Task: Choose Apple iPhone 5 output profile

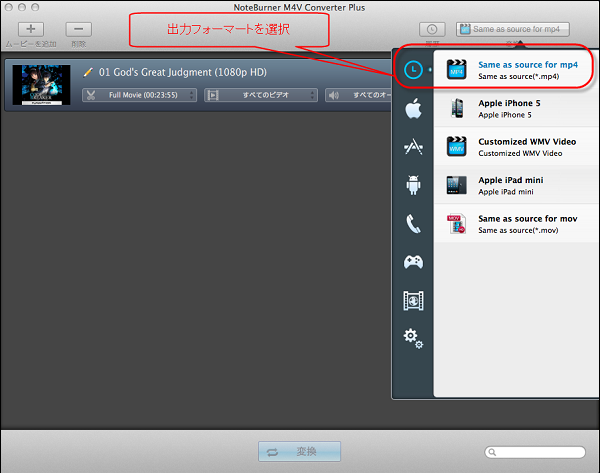Action: (x=516, y=108)
